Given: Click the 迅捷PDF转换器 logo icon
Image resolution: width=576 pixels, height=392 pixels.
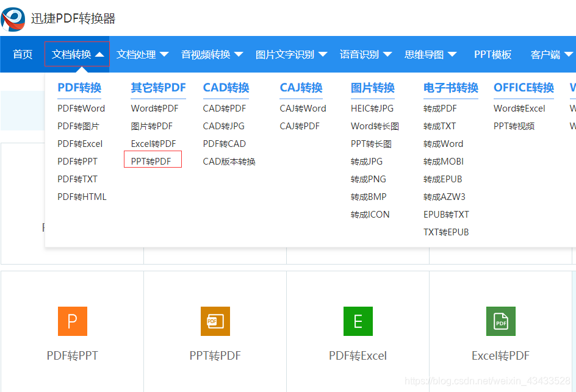Looking at the screenshot, I should (13, 18).
